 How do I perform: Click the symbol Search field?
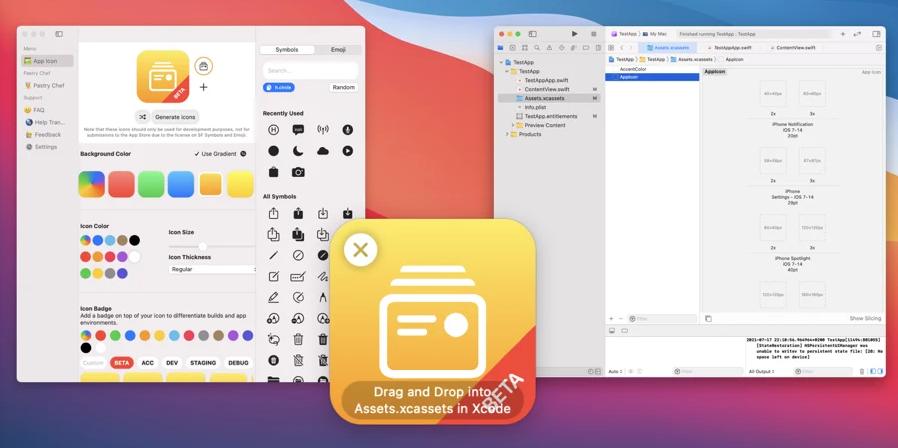click(310, 70)
